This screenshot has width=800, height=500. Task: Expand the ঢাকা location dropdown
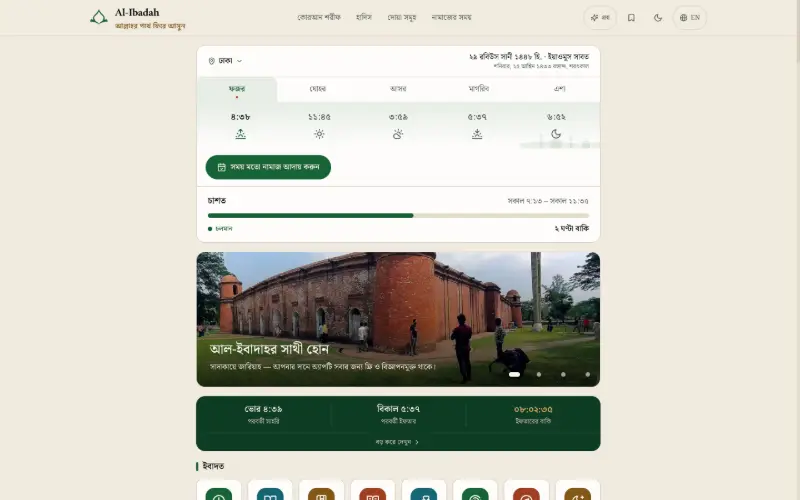click(225, 61)
